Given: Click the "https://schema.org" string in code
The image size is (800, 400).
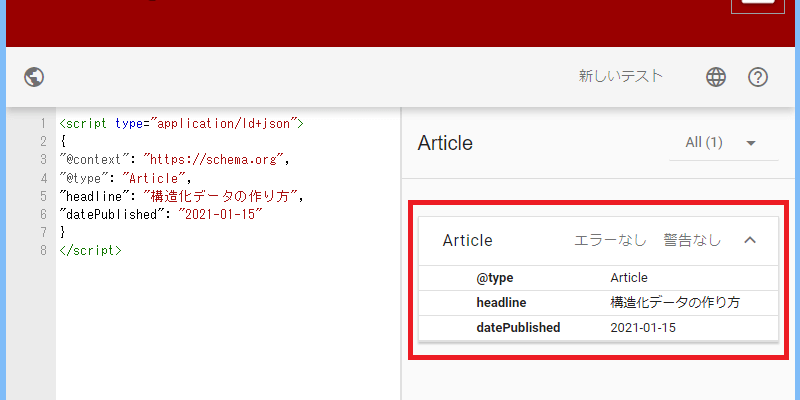Looking at the screenshot, I should pyautogui.click(x=213, y=160).
